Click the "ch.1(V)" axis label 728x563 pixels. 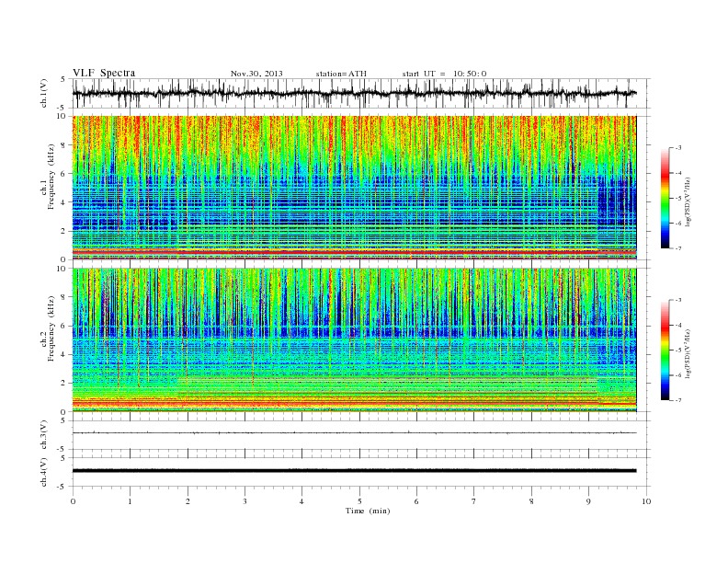pos(44,93)
